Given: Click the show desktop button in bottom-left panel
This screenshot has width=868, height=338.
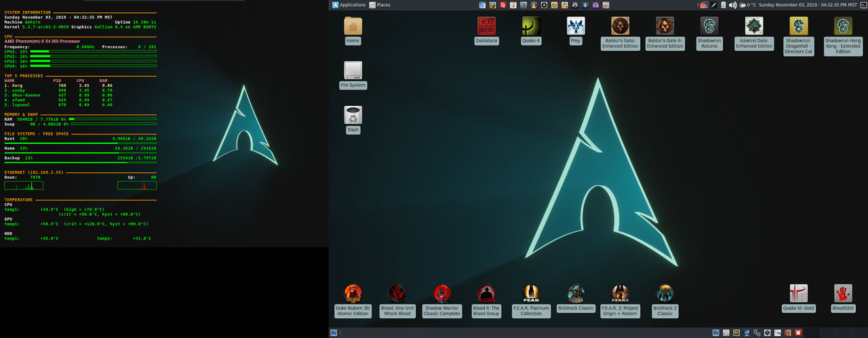Looking at the screenshot, I should click(334, 333).
